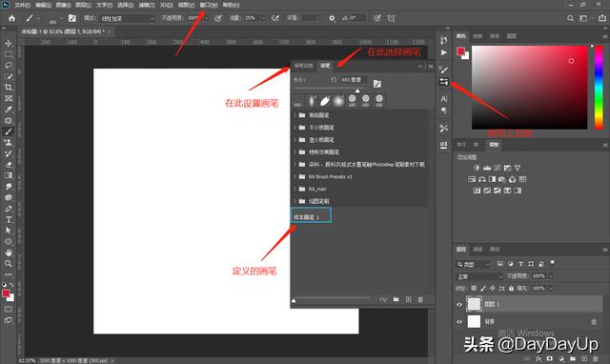The height and width of the screenshot is (364, 610).
Task: Expand the 特殊效果画笔 brush folder
Action: coord(295,152)
